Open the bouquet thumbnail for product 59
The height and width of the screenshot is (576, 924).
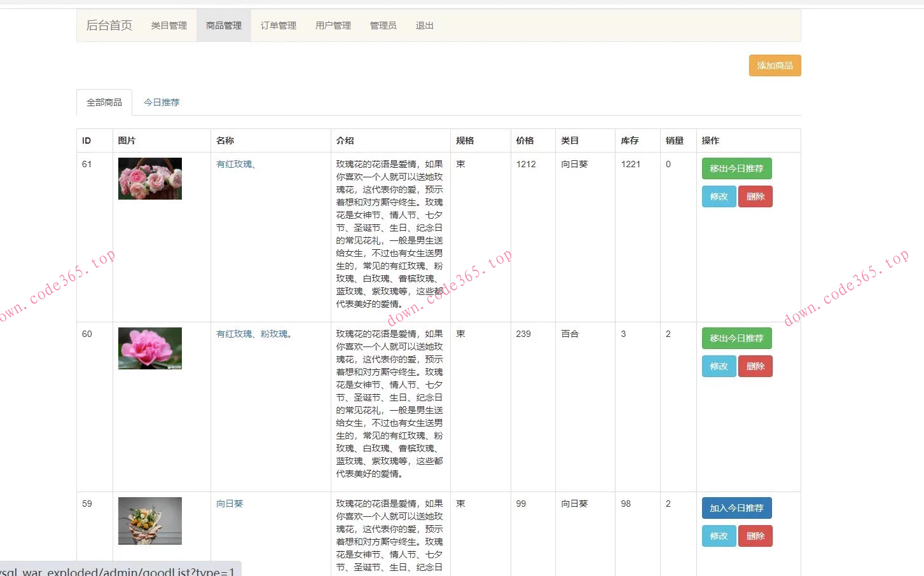point(150,521)
